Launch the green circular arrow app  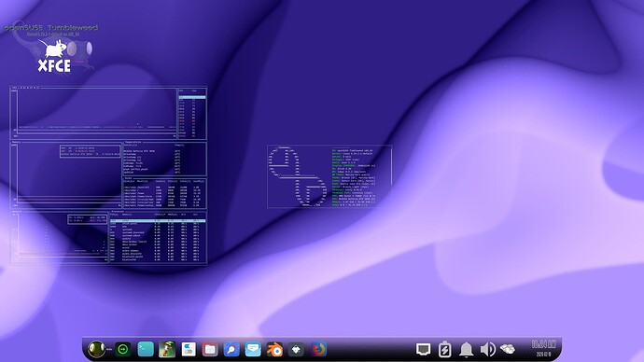point(123,350)
